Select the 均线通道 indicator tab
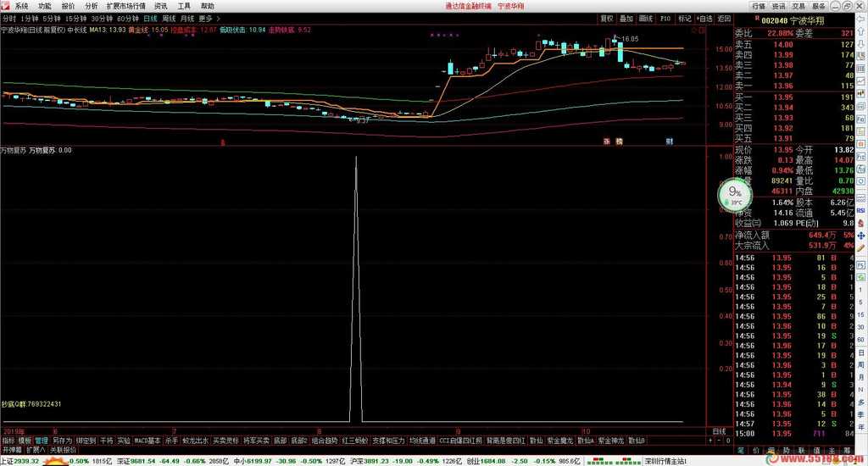 [422, 441]
